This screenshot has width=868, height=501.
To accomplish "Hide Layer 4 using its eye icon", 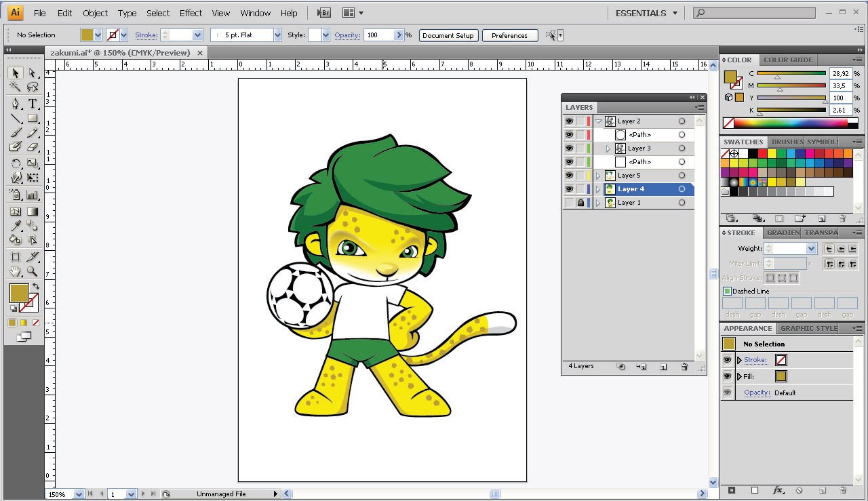I will coord(569,189).
